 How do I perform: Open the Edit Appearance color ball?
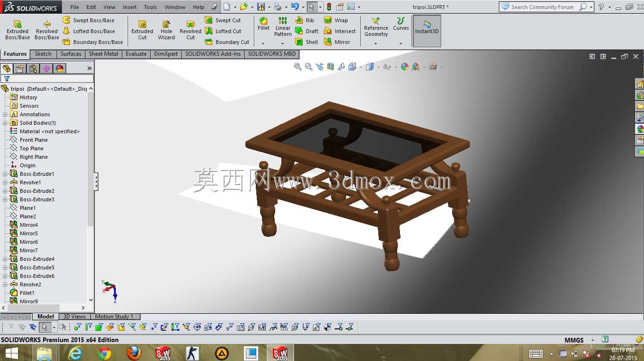click(x=404, y=67)
